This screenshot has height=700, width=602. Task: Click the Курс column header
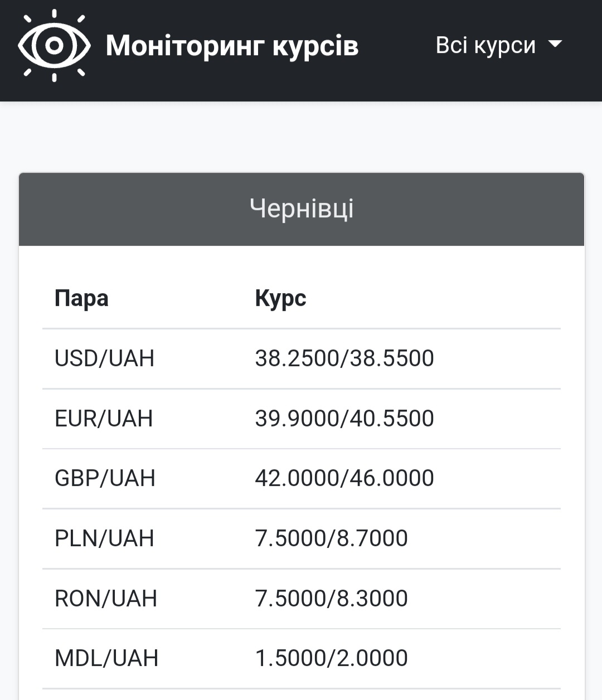tap(280, 298)
